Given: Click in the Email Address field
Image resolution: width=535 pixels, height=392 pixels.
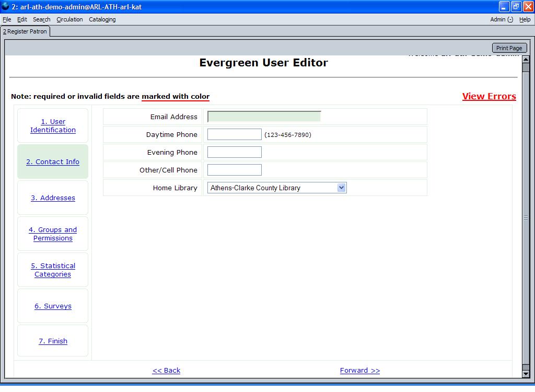Looking at the screenshot, I should point(264,117).
